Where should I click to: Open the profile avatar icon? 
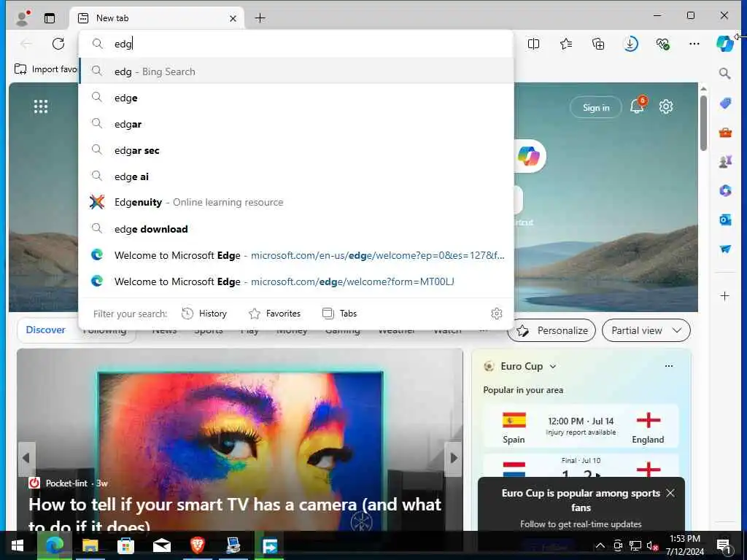[x=23, y=18]
